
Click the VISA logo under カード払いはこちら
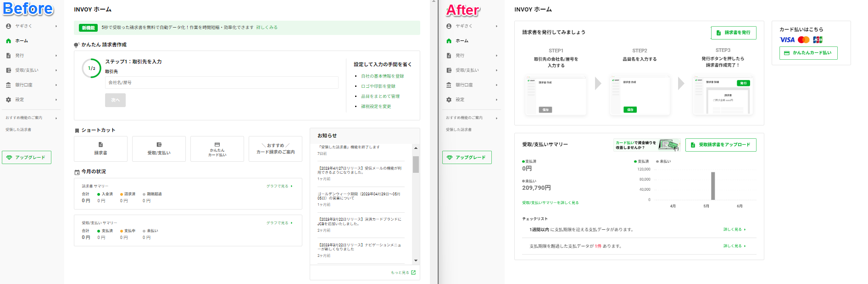click(x=787, y=40)
